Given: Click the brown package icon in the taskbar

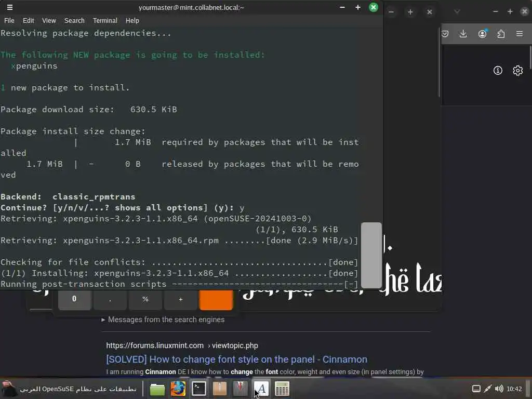Looking at the screenshot, I should pyautogui.click(x=220, y=389).
